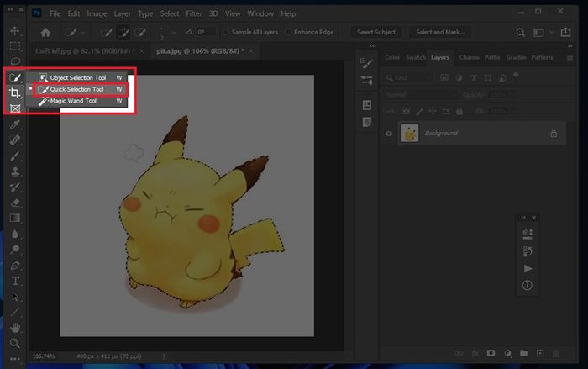Click the Select and Mask button
The image size is (588, 369).
point(440,32)
